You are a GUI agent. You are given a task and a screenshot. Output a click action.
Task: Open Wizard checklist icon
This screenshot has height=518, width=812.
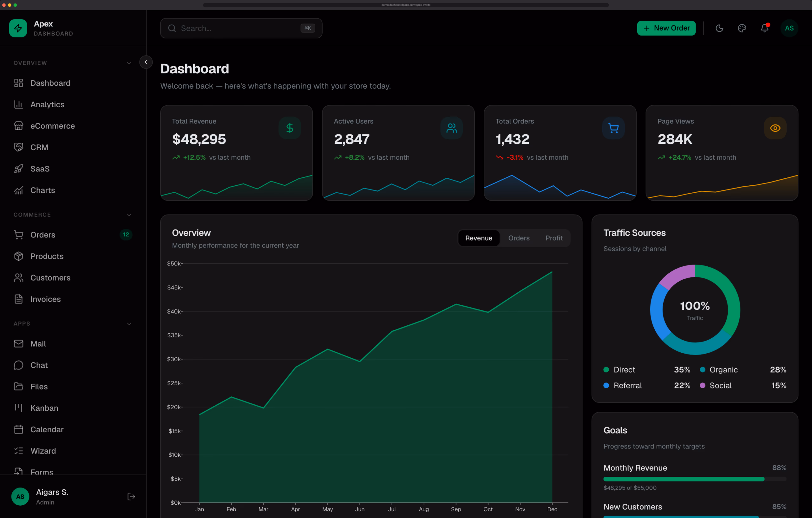pos(18,451)
